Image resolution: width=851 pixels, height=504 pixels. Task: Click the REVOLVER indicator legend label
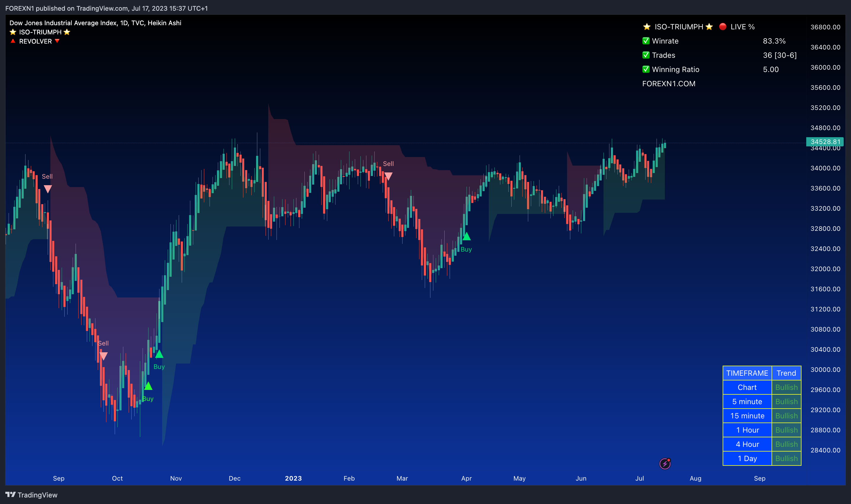pyautogui.click(x=35, y=41)
